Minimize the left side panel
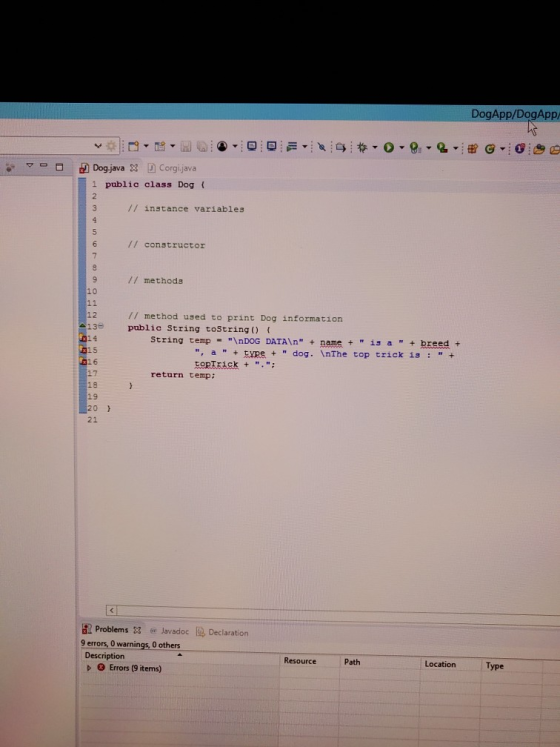 click(44, 165)
